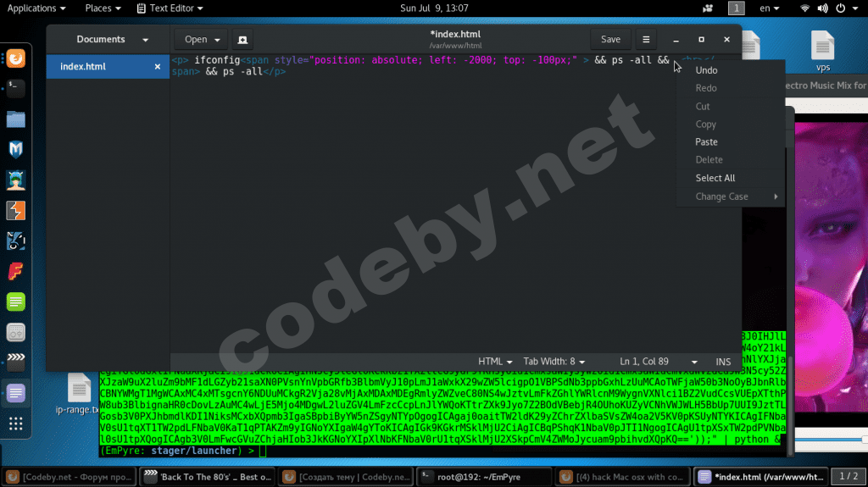Viewport: 868px width, 487px height.
Task: Adjust the background player progress slider
Action: [831, 440]
